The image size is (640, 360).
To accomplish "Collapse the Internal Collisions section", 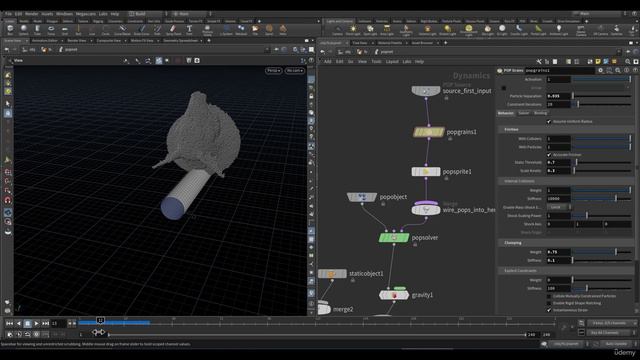I will pos(519,181).
